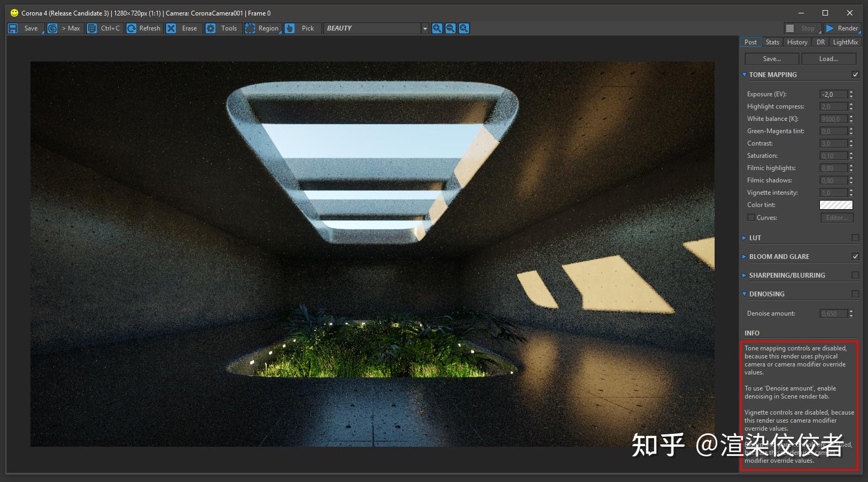The height and width of the screenshot is (482, 868).
Task: Click the Corona smiley icon in title bar
Action: [x=14, y=13]
